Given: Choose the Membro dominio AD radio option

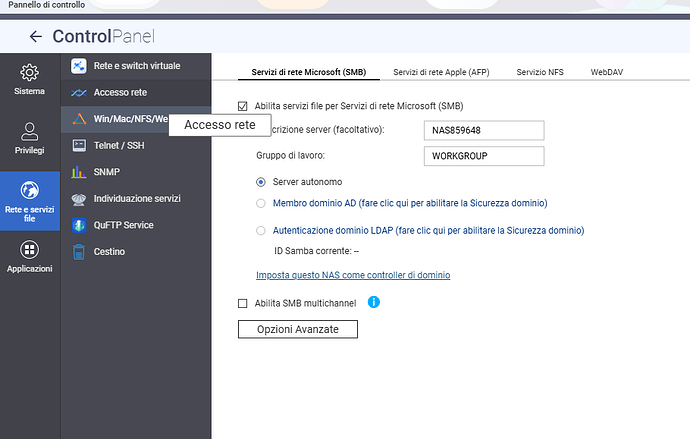Looking at the screenshot, I should tap(262, 203).
